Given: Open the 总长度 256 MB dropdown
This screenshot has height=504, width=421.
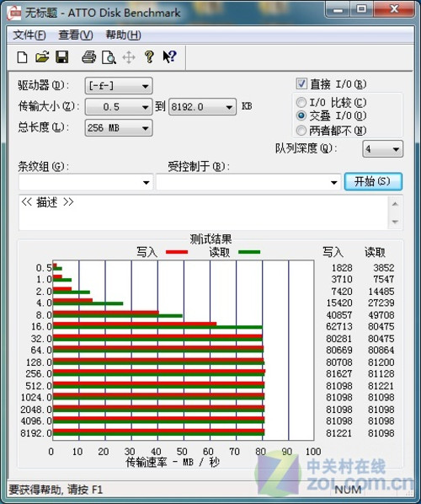Looking at the screenshot, I should pyautogui.click(x=119, y=128).
